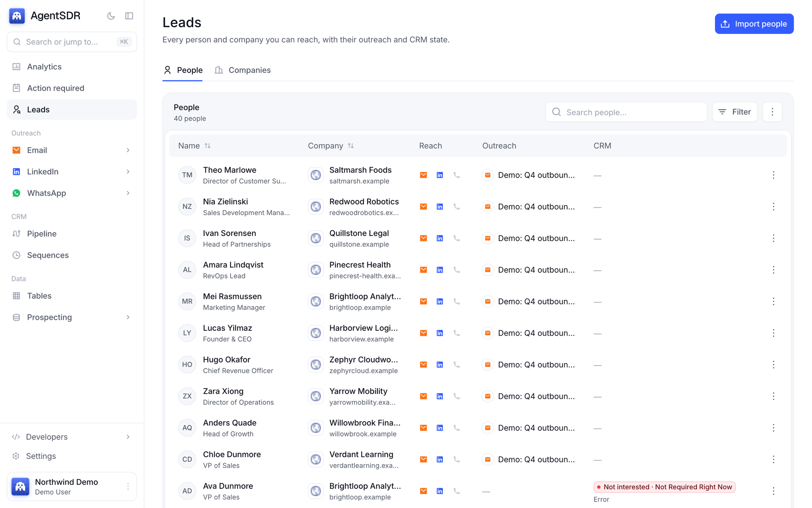Collapse sidebar panel icon

coord(129,16)
